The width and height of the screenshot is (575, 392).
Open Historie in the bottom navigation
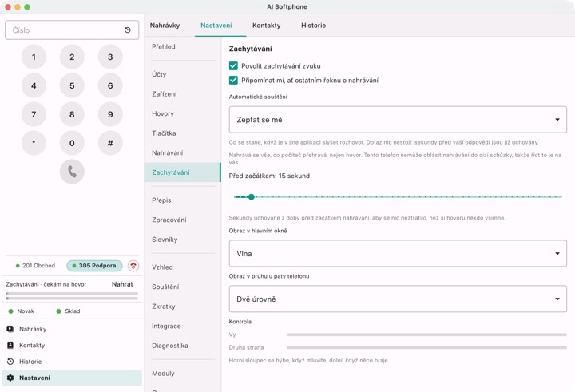[x=72, y=362]
